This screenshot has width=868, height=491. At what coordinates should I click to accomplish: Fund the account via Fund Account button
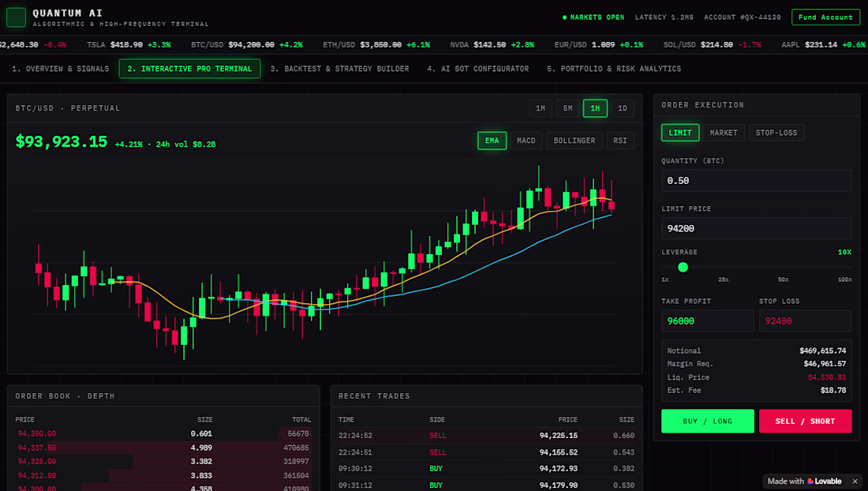click(x=825, y=17)
